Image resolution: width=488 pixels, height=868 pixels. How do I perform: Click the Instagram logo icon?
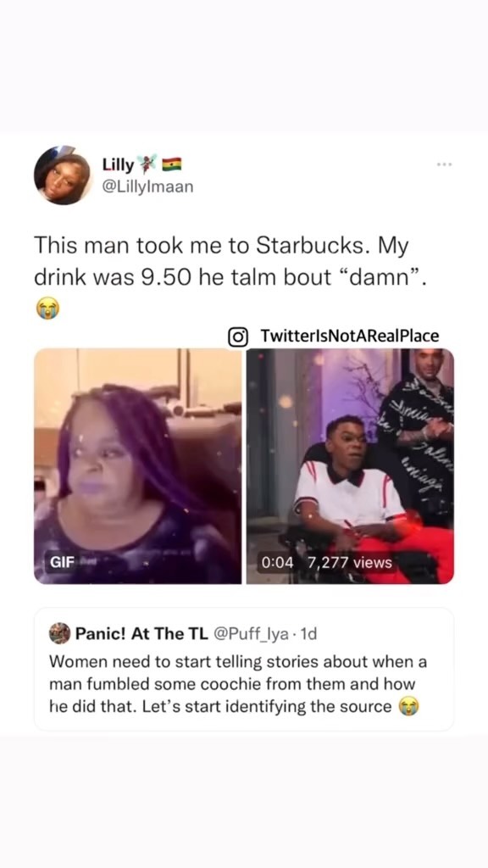(x=238, y=336)
